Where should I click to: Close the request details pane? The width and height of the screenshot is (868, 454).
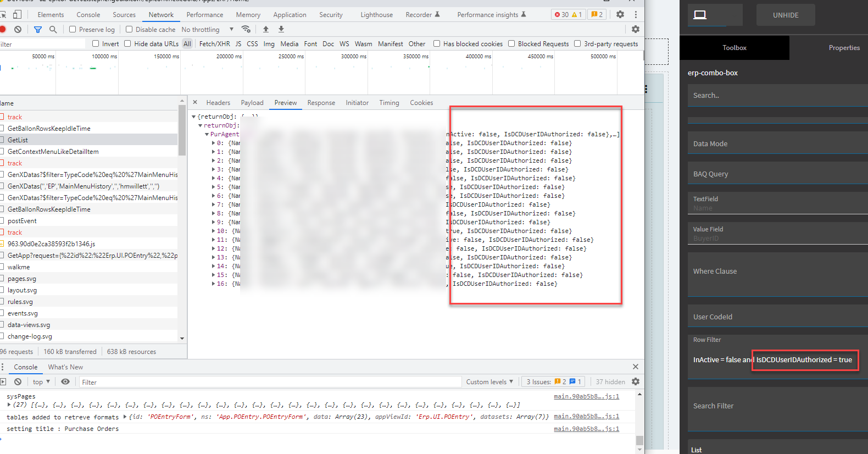(x=195, y=102)
